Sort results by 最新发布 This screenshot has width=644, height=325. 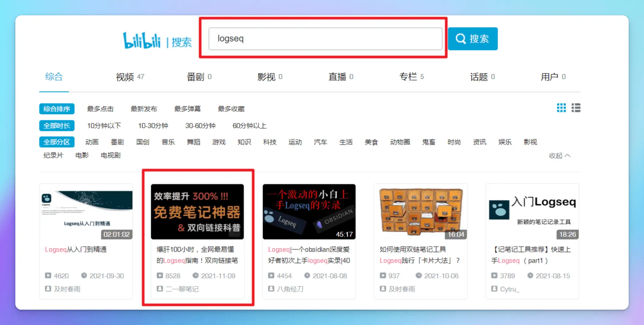[144, 109]
